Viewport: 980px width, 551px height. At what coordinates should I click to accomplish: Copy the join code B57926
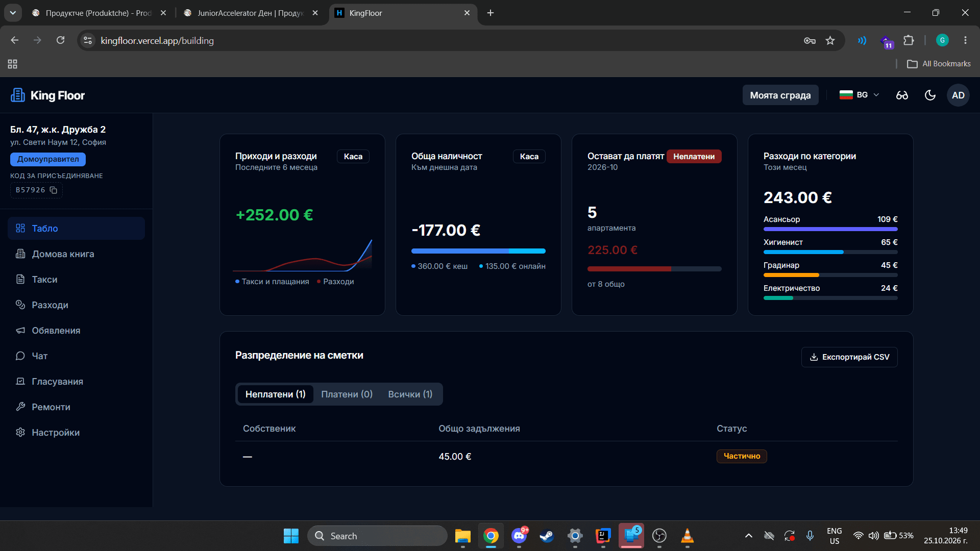(53, 190)
